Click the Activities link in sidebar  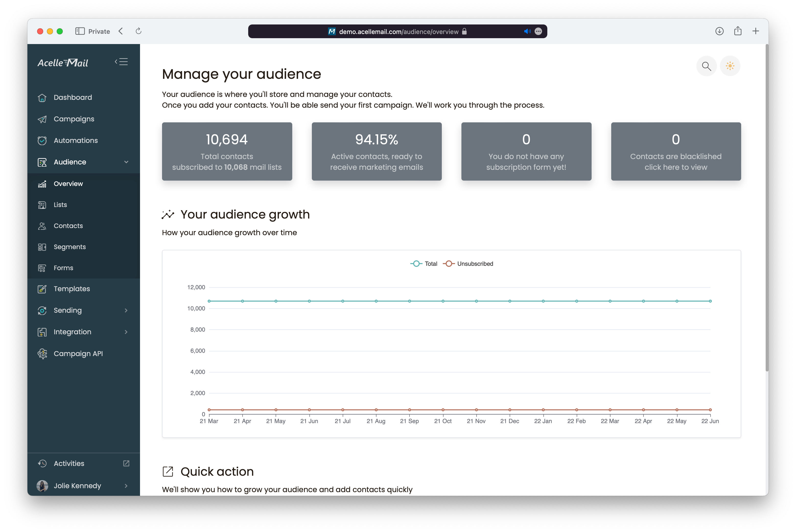[x=69, y=464]
